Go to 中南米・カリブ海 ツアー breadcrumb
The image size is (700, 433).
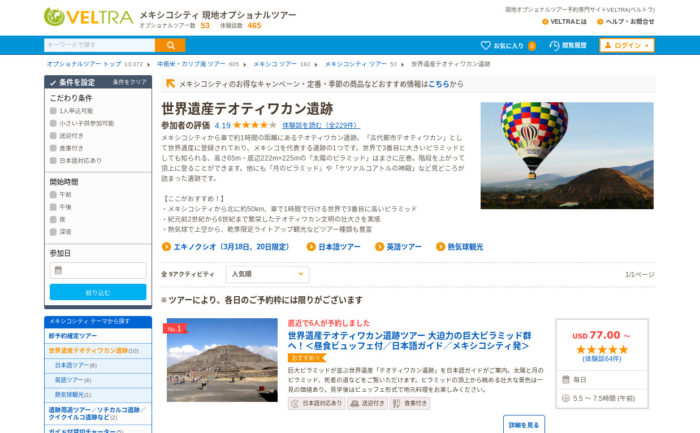(191, 64)
